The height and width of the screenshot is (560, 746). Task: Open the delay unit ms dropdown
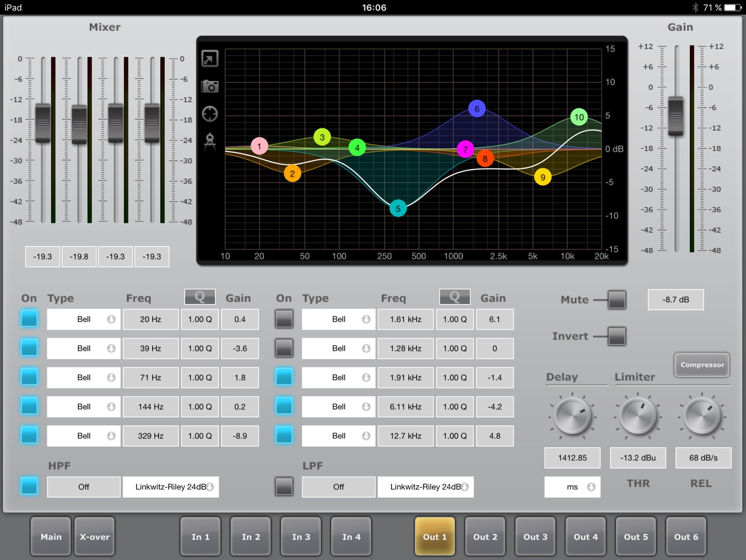tap(573, 487)
